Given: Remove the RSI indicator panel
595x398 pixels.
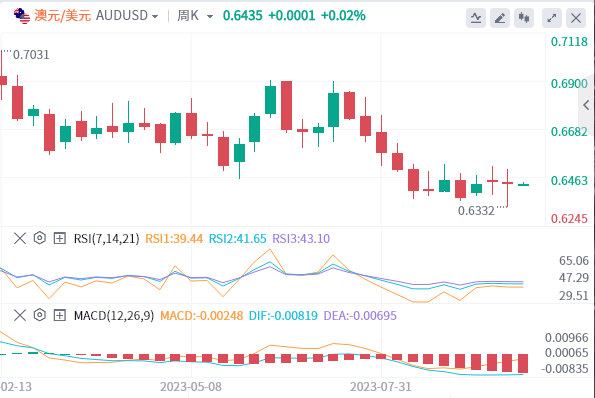Looking at the screenshot, I should pyautogui.click(x=20, y=239).
